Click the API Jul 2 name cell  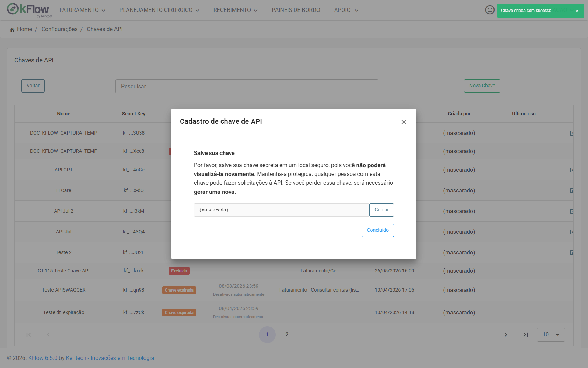[x=64, y=211]
